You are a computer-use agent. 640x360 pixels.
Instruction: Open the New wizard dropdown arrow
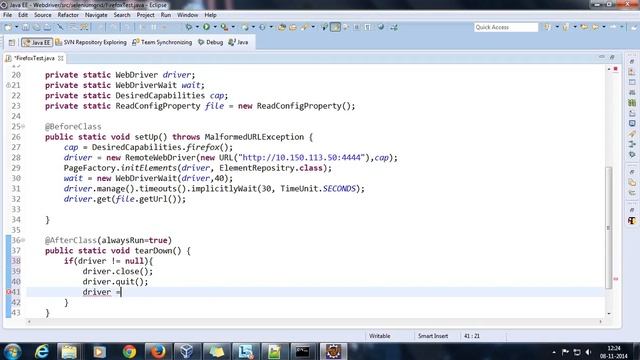(x=17, y=27)
